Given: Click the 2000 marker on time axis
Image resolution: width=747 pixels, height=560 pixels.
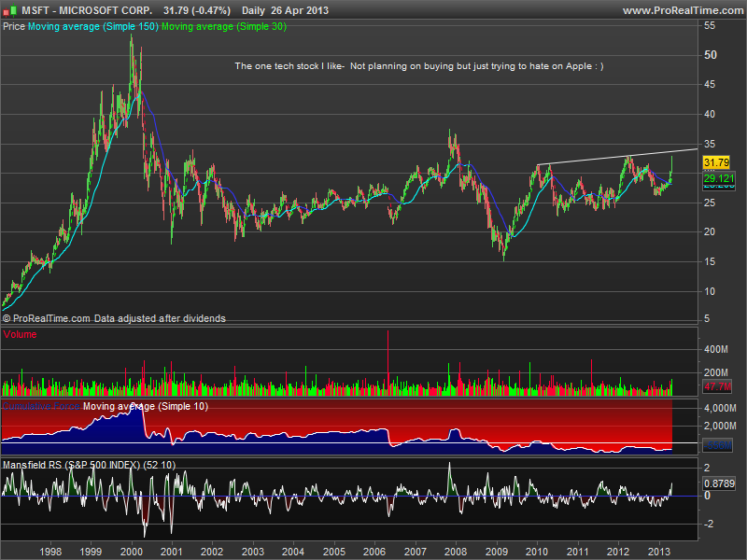Looking at the screenshot, I should [133, 551].
